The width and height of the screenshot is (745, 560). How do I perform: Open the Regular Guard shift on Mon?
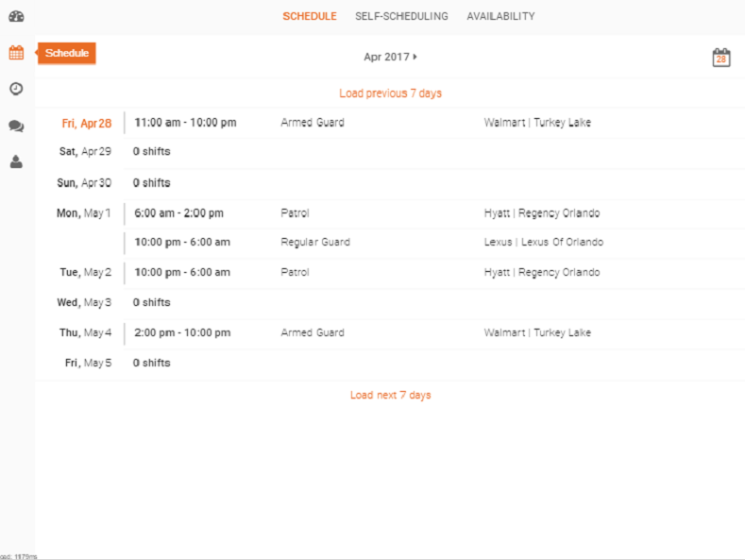click(x=315, y=242)
